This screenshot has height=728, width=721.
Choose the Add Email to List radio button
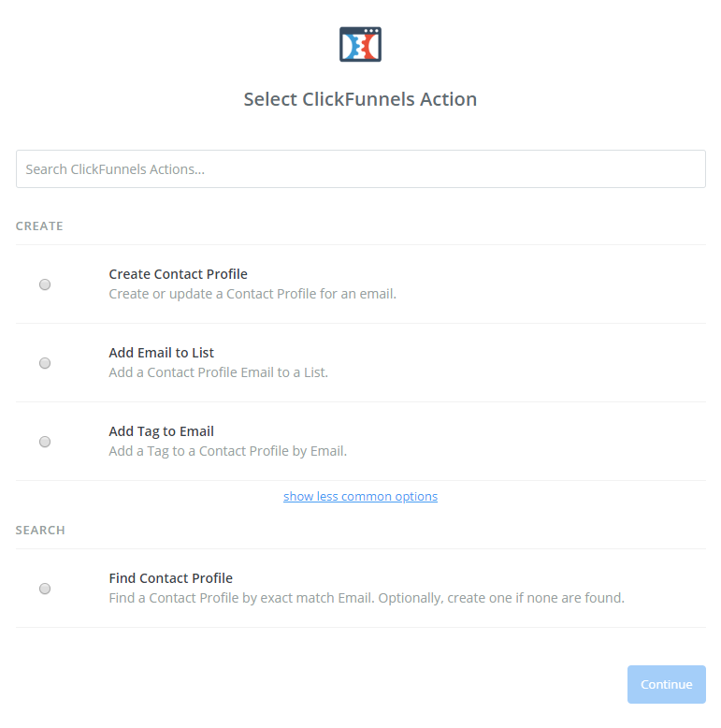point(45,363)
